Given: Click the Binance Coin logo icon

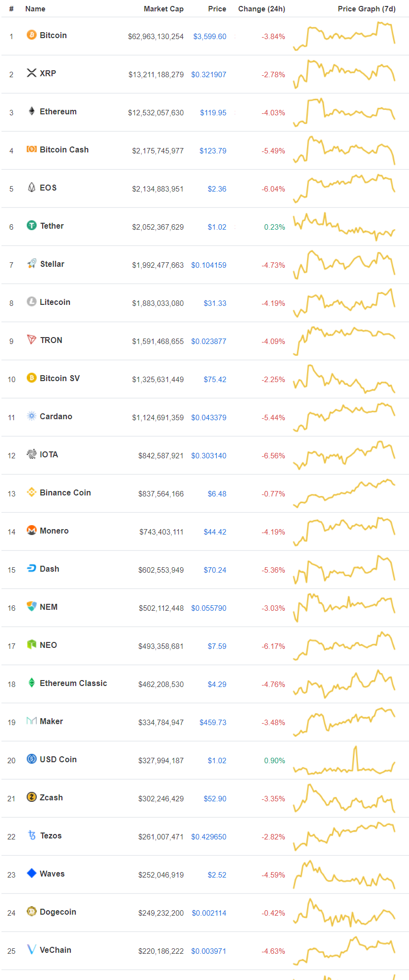Looking at the screenshot, I should (x=31, y=492).
